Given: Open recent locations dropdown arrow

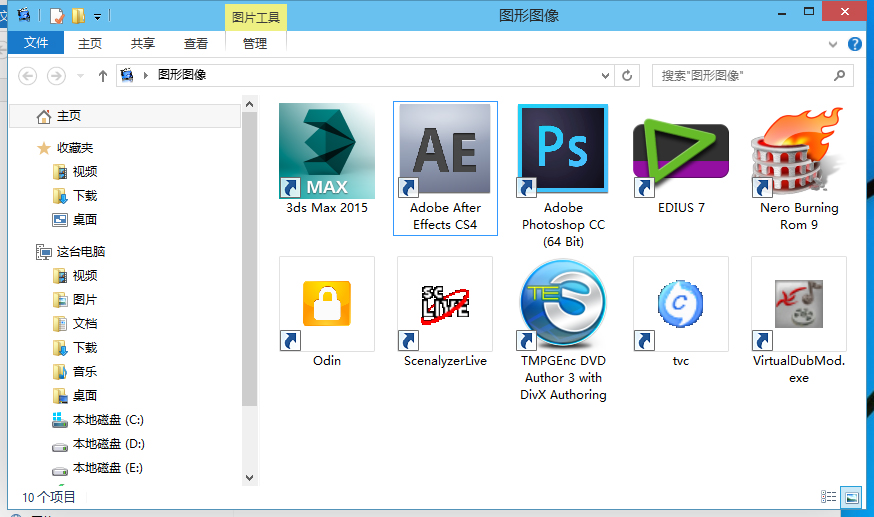Looking at the screenshot, I should click(80, 76).
